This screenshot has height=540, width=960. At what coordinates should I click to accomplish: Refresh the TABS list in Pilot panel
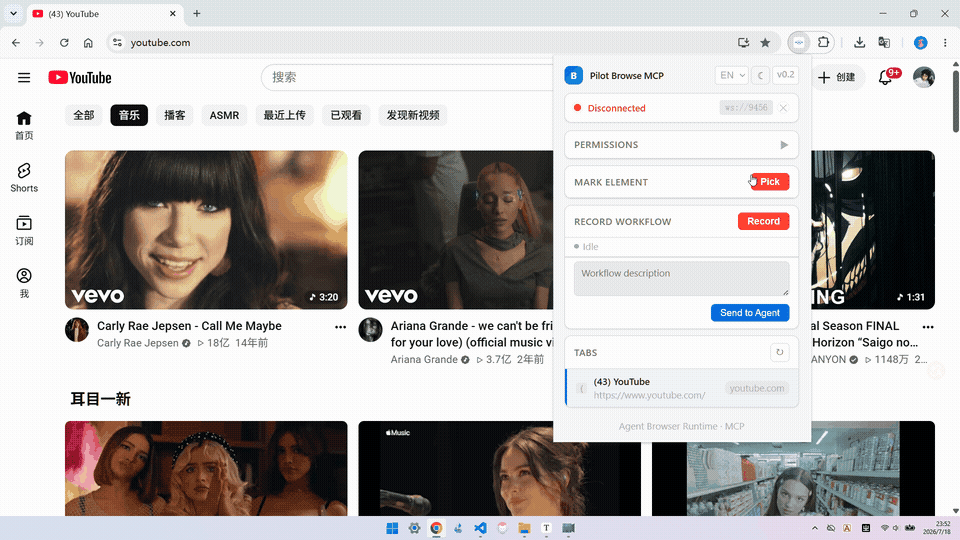779,352
